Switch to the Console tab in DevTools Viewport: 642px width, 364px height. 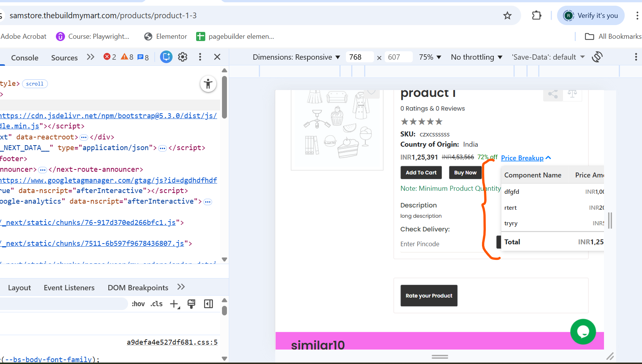[x=25, y=58]
